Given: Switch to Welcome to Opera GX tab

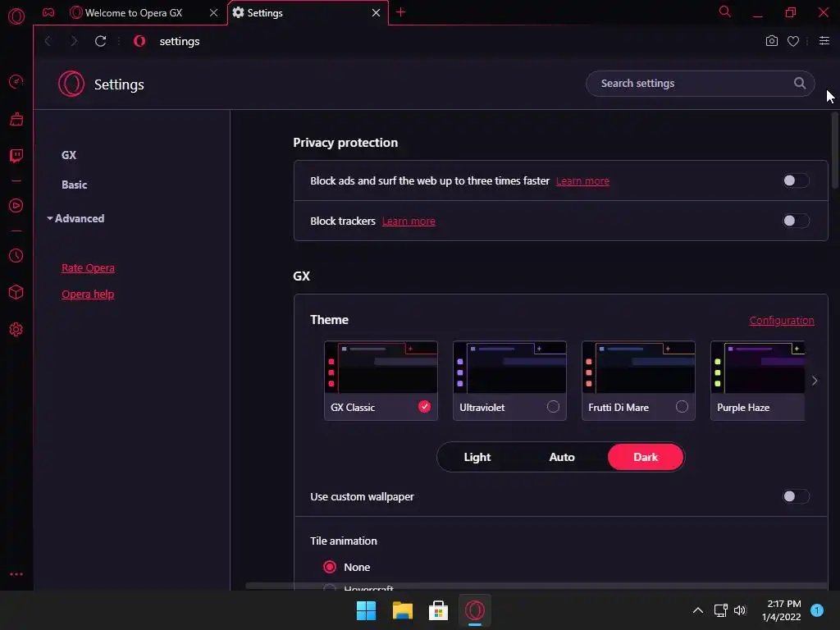Looking at the screenshot, I should (134, 13).
